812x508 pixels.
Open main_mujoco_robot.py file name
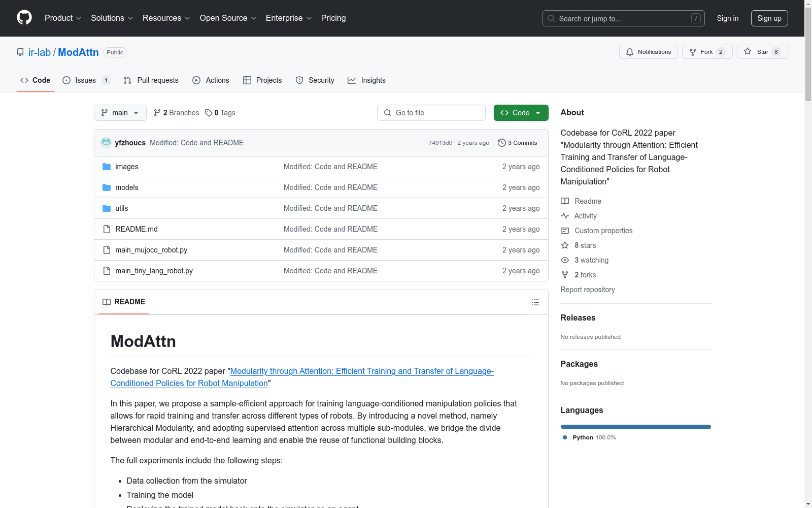pos(151,250)
